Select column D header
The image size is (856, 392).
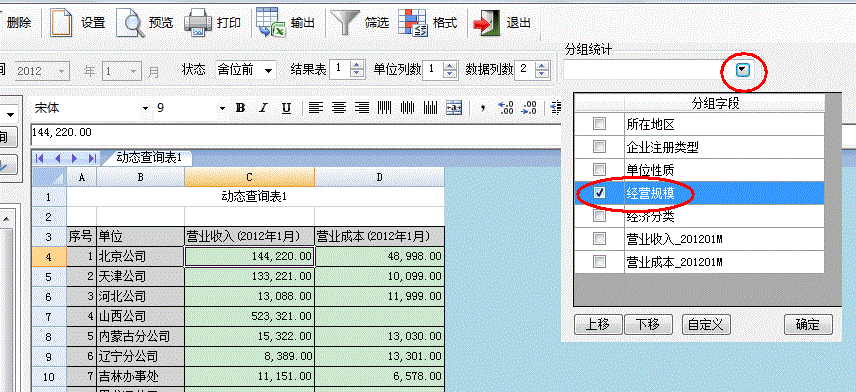[x=379, y=177]
